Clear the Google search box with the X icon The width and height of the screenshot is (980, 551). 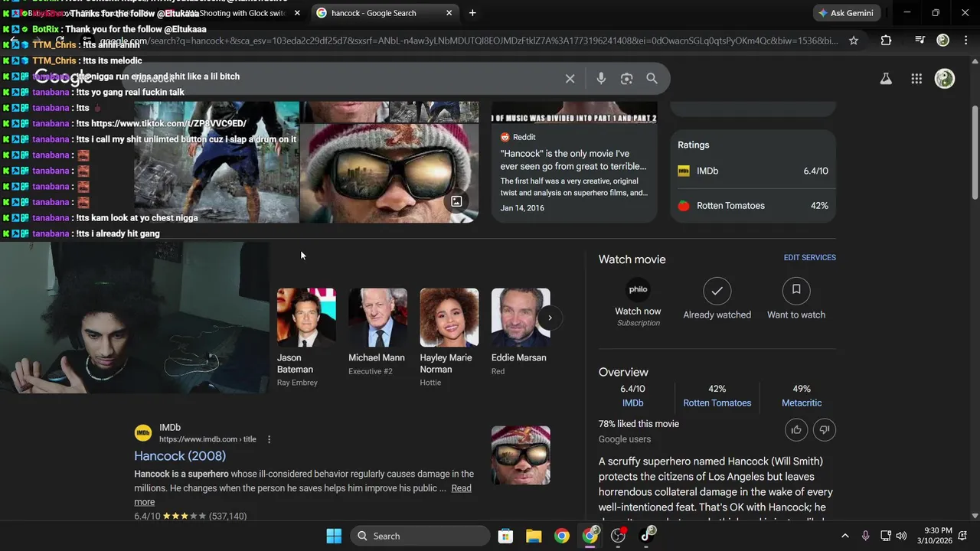[570, 79]
